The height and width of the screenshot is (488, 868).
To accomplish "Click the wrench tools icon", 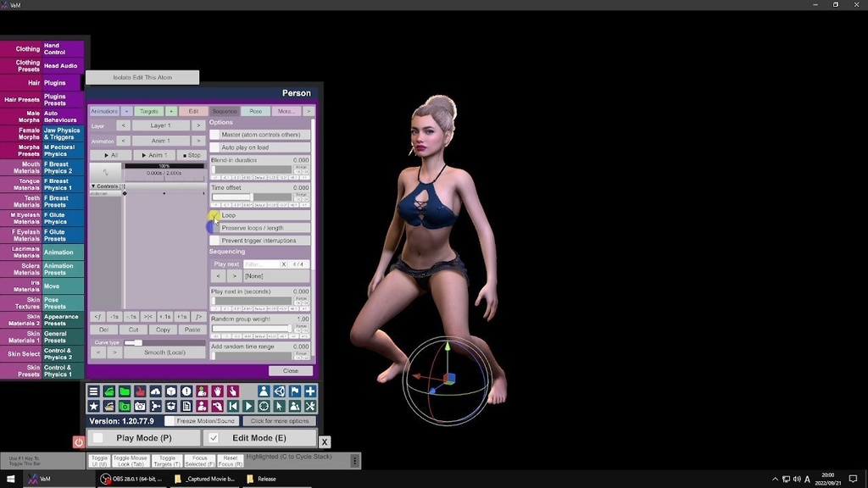I will (310, 405).
